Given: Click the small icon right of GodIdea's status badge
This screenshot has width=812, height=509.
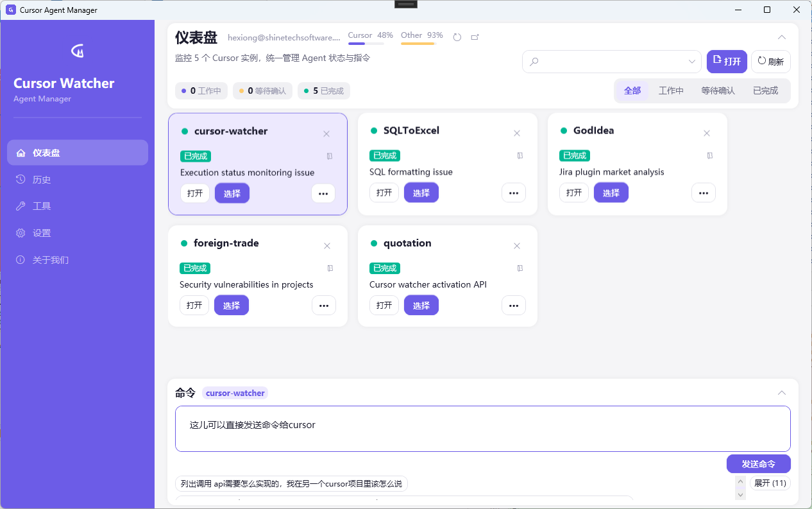Looking at the screenshot, I should pyautogui.click(x=709, y=155).
